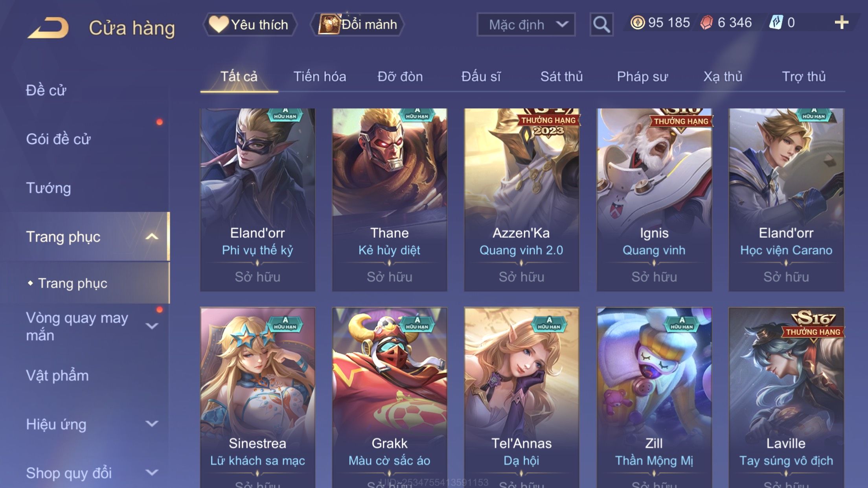The width and height of the screenshot is (868, 488).
Task: Tap the gold coin balance icon
Action: (638, 23)
